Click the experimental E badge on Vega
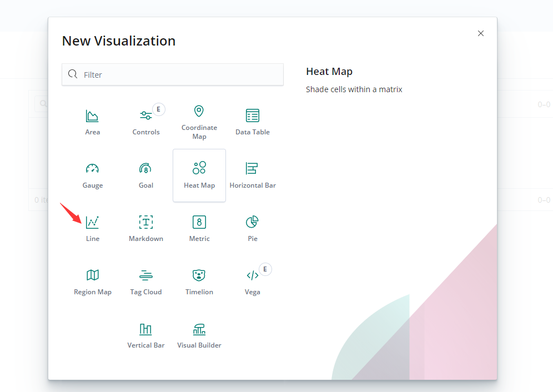Screen dimensions: 553x392 tap(265, 269)
